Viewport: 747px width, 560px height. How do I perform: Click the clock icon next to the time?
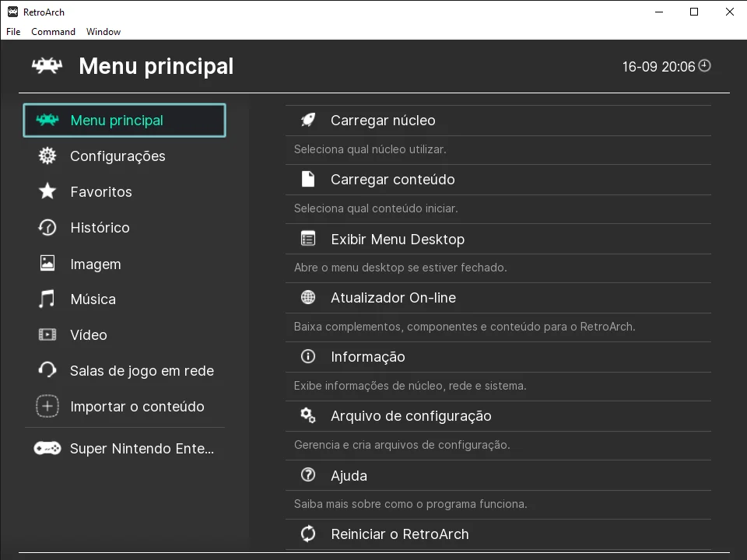[x=705, y=65]
